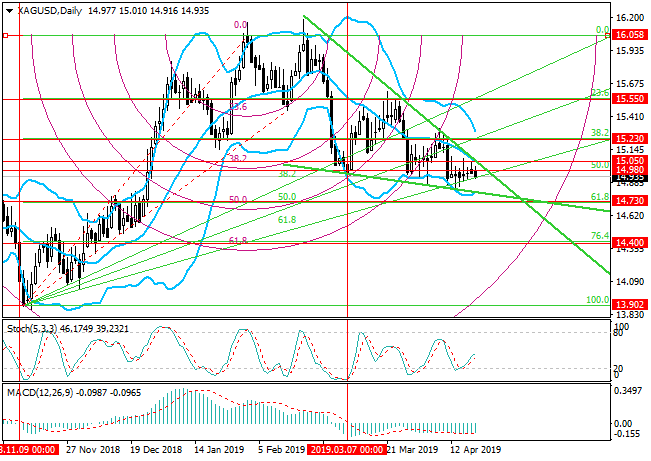Select the 15.230 red price label
This screenshot has height=461, width=651.
pos(630,139)
